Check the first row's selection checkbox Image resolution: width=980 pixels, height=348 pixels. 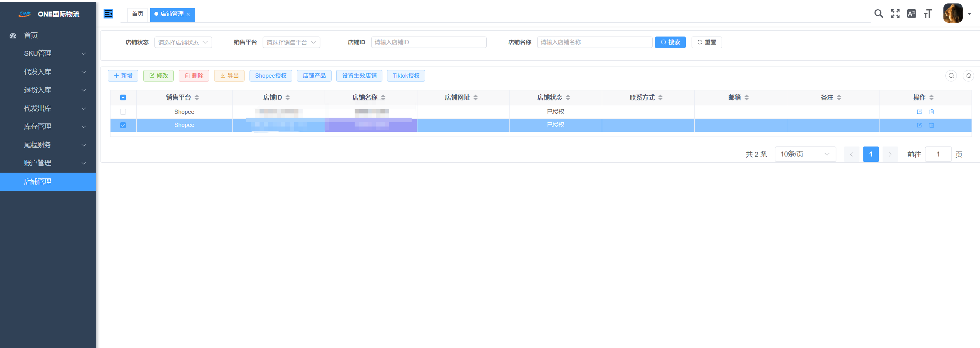click(x=123, y=112)
